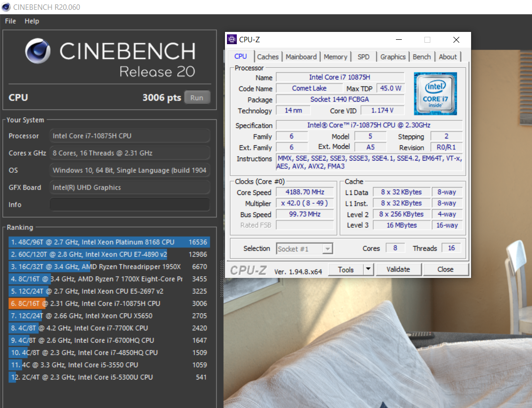Click the Max TDP value 45.0 W
The width and height of the screenshot is (532, 408).
coord(391,88)
